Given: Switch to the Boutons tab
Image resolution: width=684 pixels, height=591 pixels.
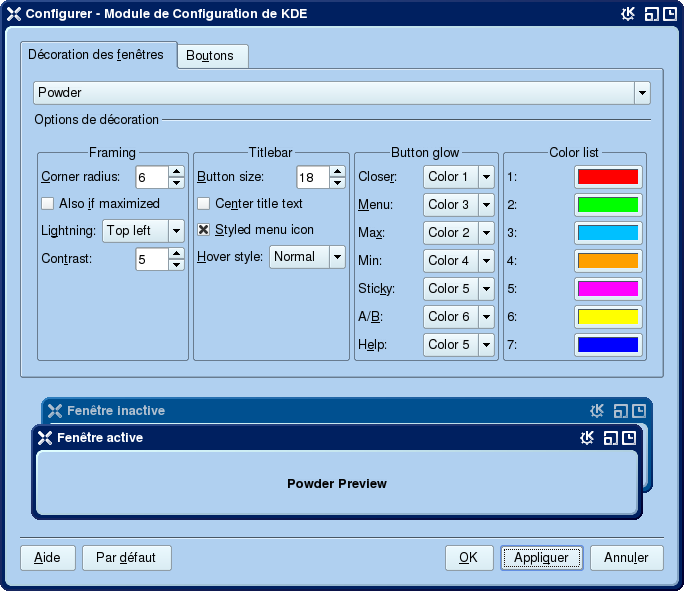Looking at the screenshot, I should click(213, 56).
